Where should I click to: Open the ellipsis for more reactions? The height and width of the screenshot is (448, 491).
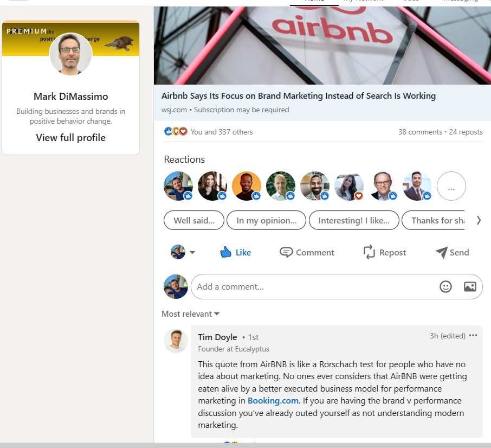451,186
